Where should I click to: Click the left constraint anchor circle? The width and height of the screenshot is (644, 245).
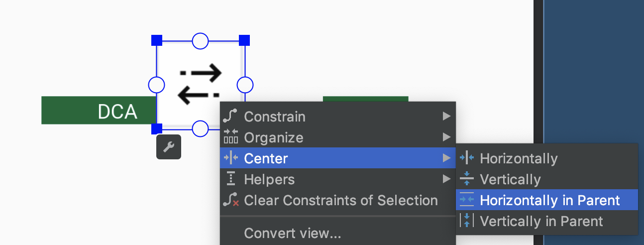click(x=157, y=85)
